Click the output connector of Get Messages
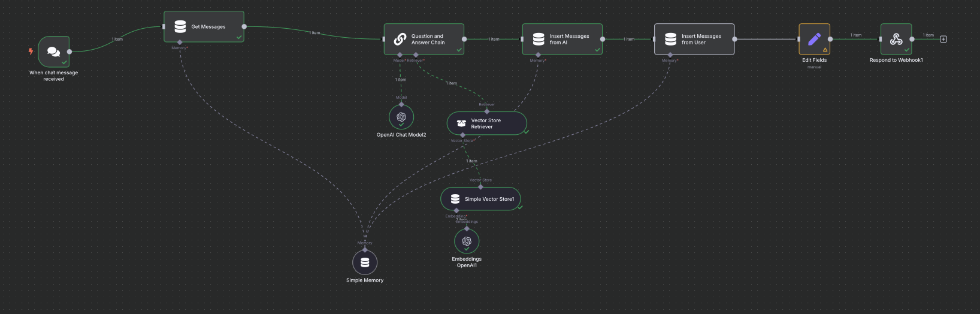Screen dimensions: 980x314 (244, 26)
